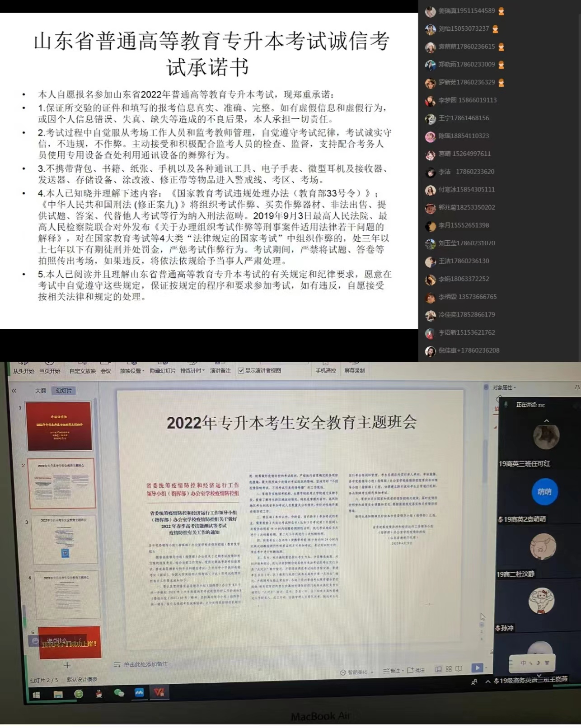Open WeChat from the Windows taskbar

[x=119, y=693]
